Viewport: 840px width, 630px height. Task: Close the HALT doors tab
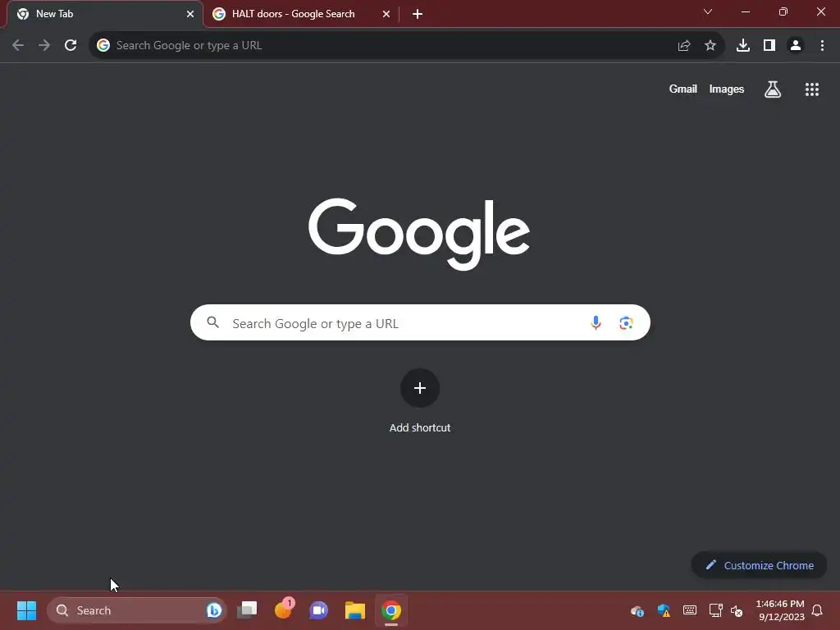386,14
